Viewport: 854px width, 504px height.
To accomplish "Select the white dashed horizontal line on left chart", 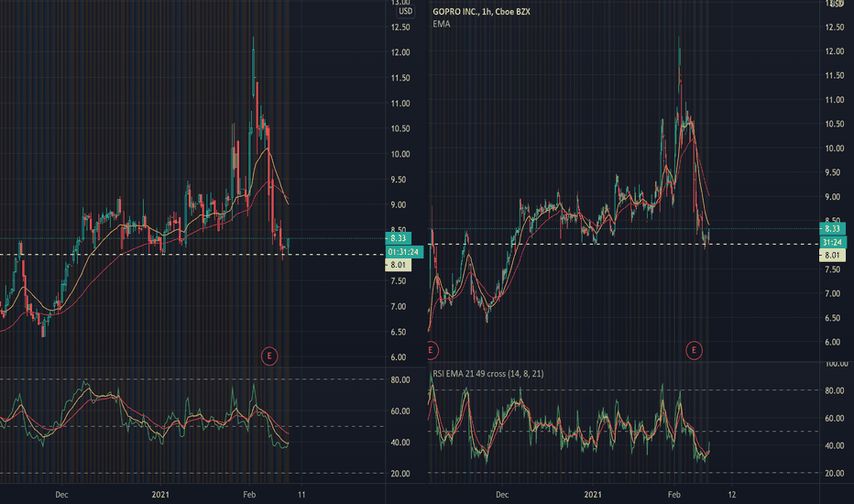I will coord(192,255).
